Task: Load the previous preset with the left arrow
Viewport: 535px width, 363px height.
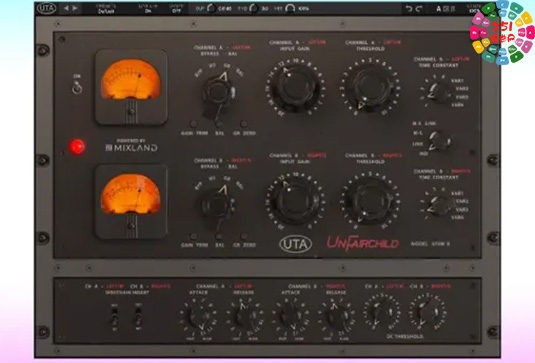Action: pos(67,8)
